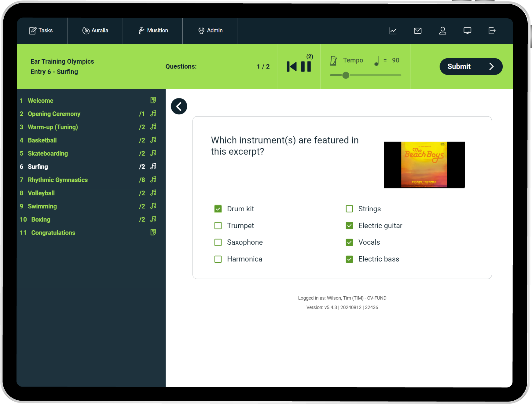The image size is (532, 404).
Task: Check the Saxophone checkbox
Action: pyautogui.click(x=218, y=243)
